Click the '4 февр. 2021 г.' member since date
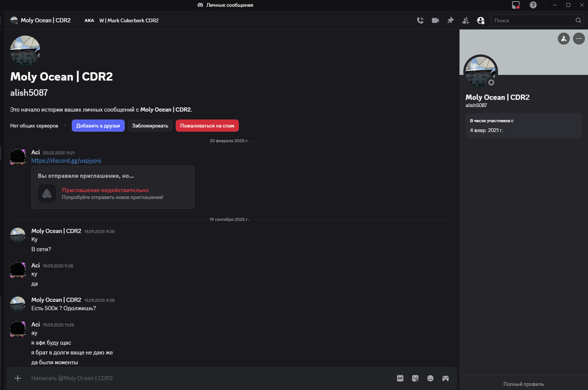Image resolution: width=588 pixels, height=390 pixels. tap(487, 130)
